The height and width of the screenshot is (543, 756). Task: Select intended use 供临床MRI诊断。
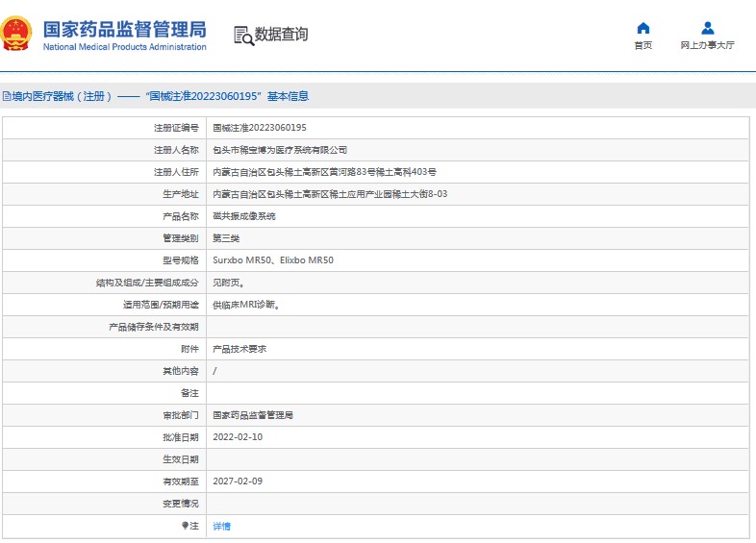246,305
